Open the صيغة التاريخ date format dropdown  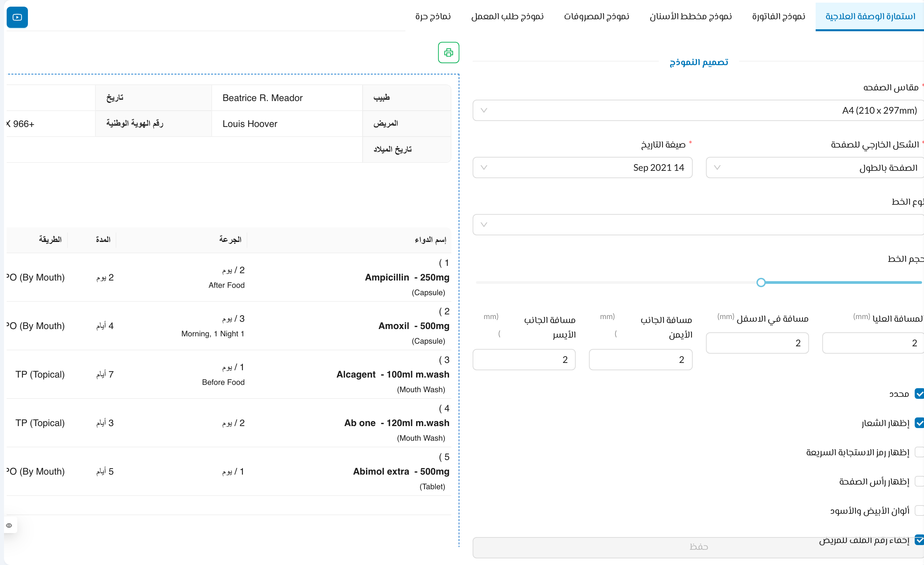pyautogui.click(x=582, y=168)
